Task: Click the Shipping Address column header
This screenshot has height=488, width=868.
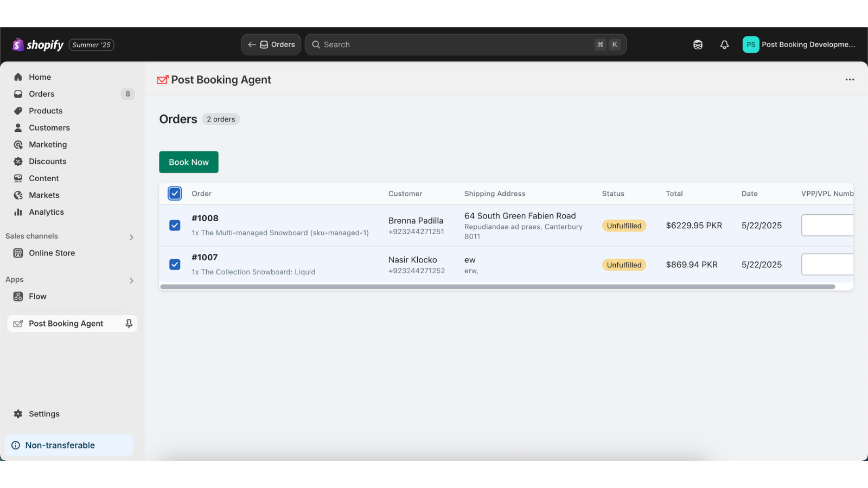Action: click(495, 194)
